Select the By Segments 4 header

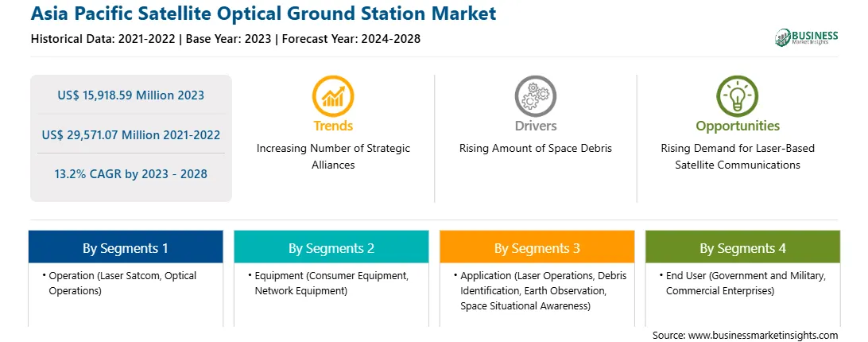[x=743, y=247]
